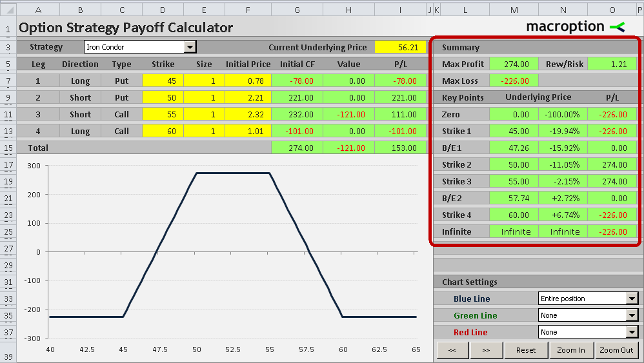Viewport: 644px width, 363px height.
Task: Click the leg 2 Initial CF 221.00
Action: coord(297,97)
